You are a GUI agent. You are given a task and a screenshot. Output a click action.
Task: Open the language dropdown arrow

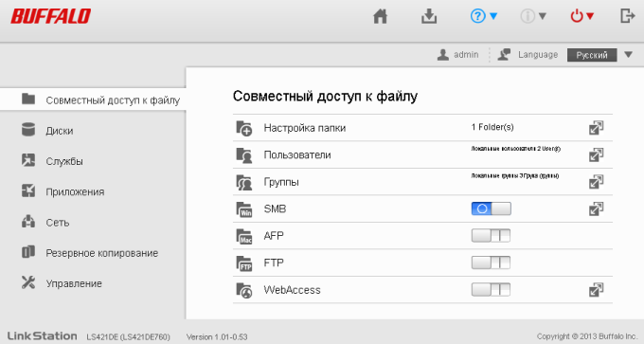pyautogui.click(x=629, y=55)
